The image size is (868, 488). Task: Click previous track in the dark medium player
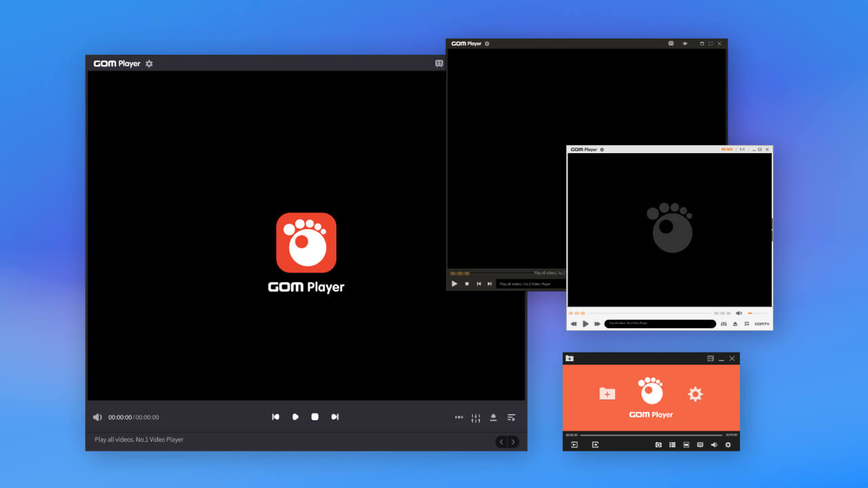pos(479,283)
